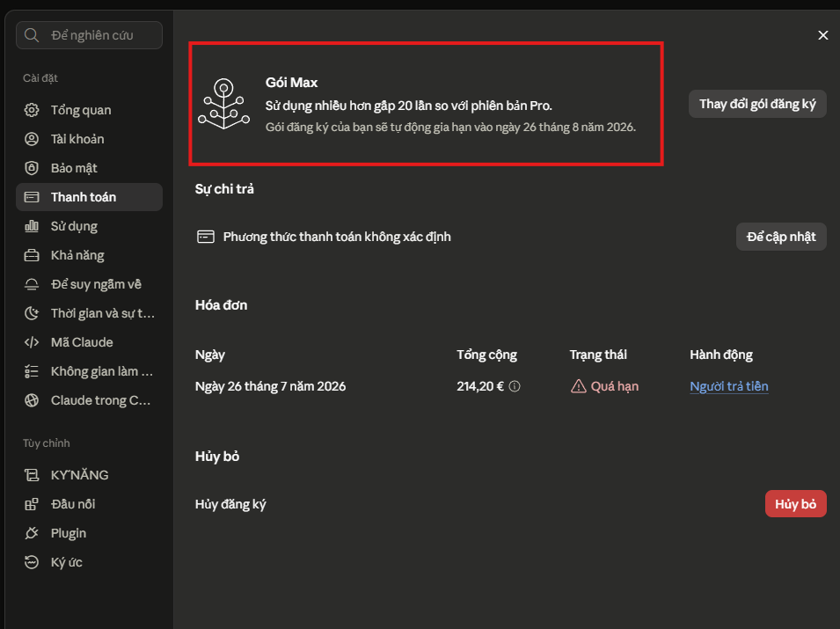Click the briefcase icon beside Khả năng
The width and height of the screenshot is (840, 629).
coord(32,255)
